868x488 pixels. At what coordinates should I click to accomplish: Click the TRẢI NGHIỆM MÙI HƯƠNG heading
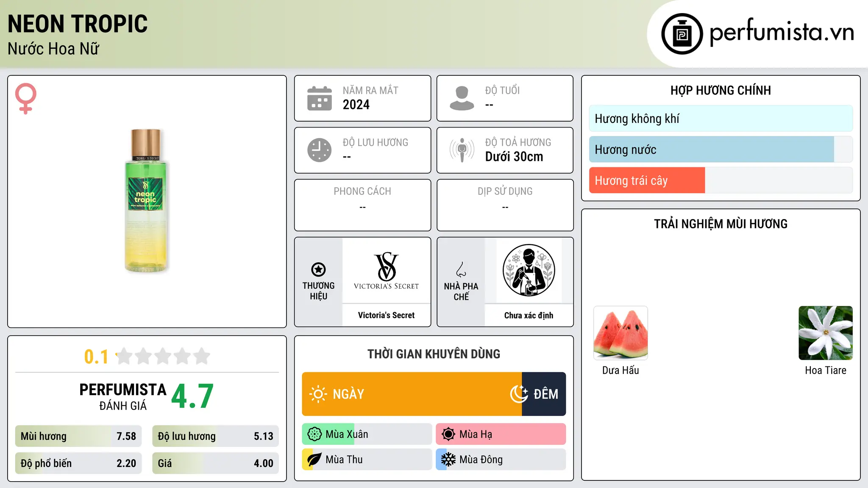point(721,224)
